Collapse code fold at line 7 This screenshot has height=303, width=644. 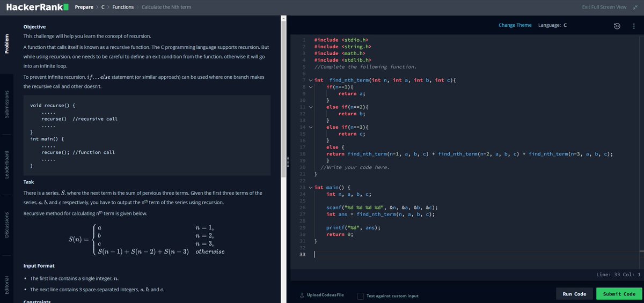[x=310, y=80]
